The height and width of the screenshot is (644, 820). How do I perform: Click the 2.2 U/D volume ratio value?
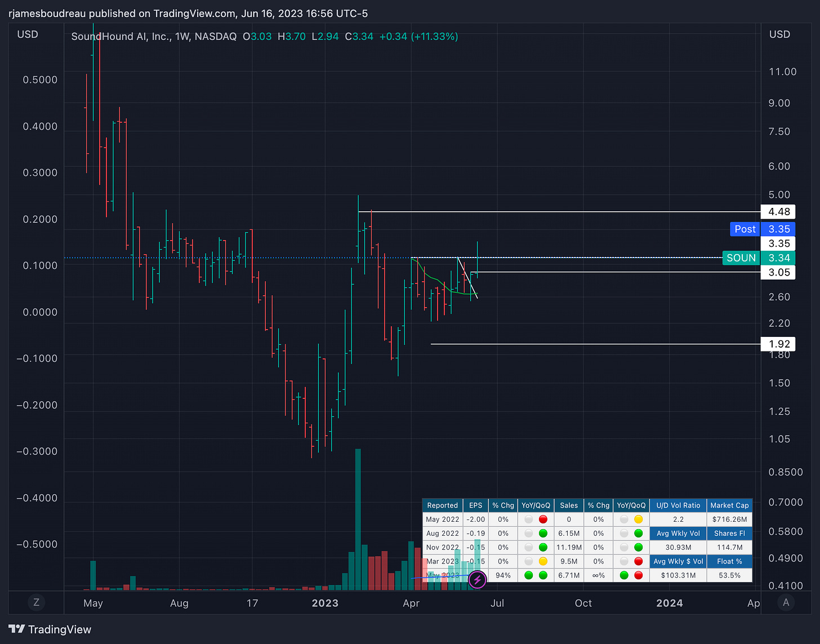click(678, 519)
